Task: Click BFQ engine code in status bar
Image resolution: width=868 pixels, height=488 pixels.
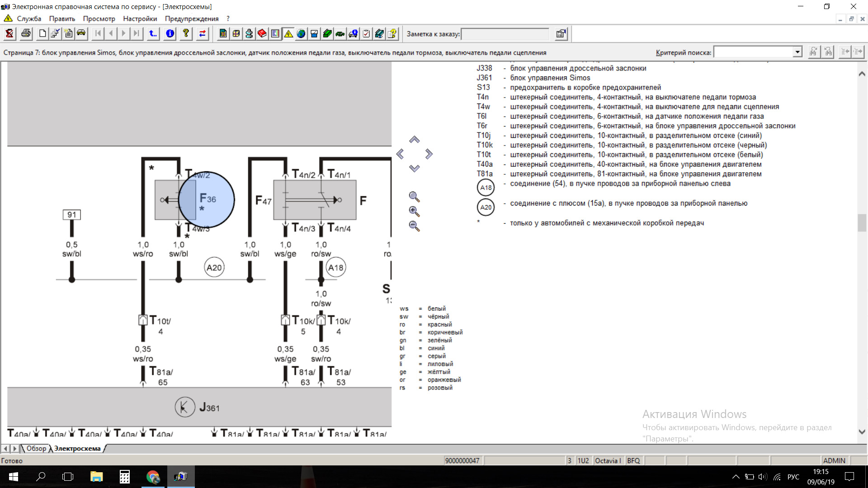Action: 633,460
